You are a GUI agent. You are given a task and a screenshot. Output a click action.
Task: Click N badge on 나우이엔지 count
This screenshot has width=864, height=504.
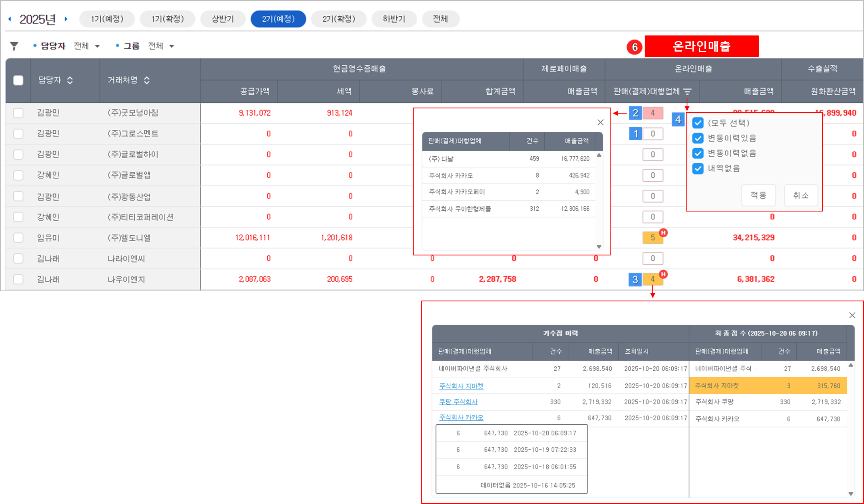[663, 274]
